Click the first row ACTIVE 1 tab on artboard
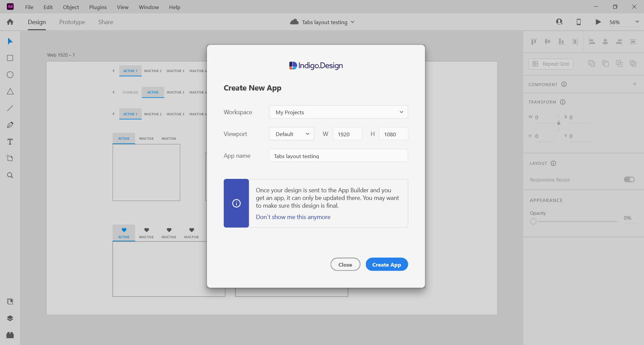 [130, 71]
